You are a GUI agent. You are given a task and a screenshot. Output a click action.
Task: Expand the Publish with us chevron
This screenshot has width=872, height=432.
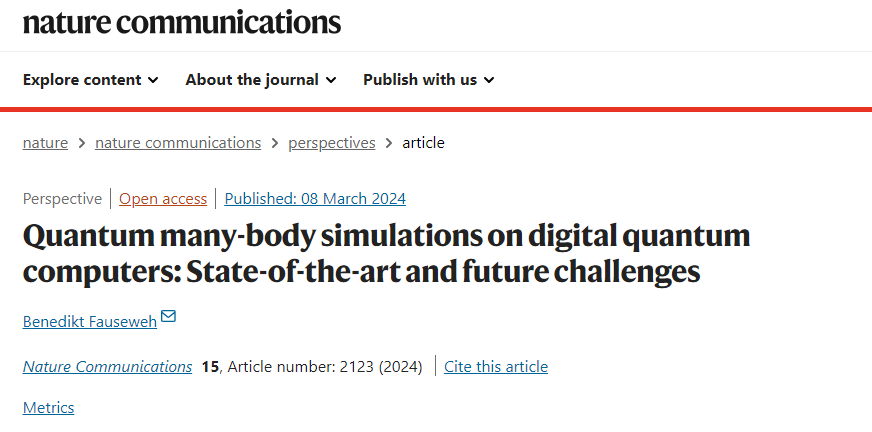[489, 80]
